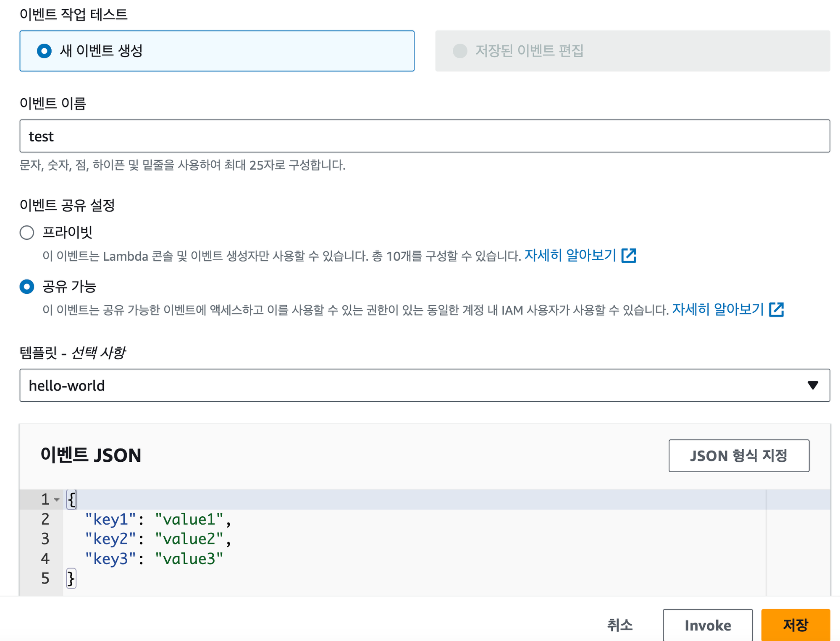
Task: Click the Invoke button
Action: [x=707, y=625]
